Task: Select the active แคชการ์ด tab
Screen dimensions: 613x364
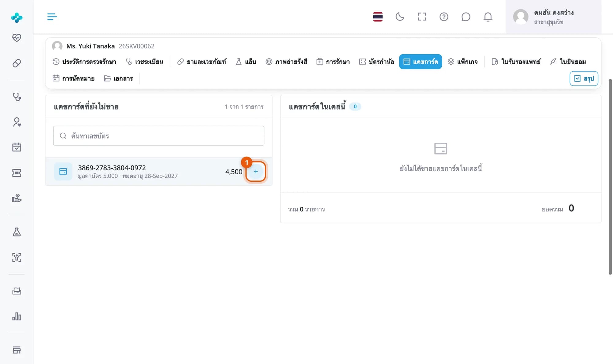Action: (x=421, y=62)
